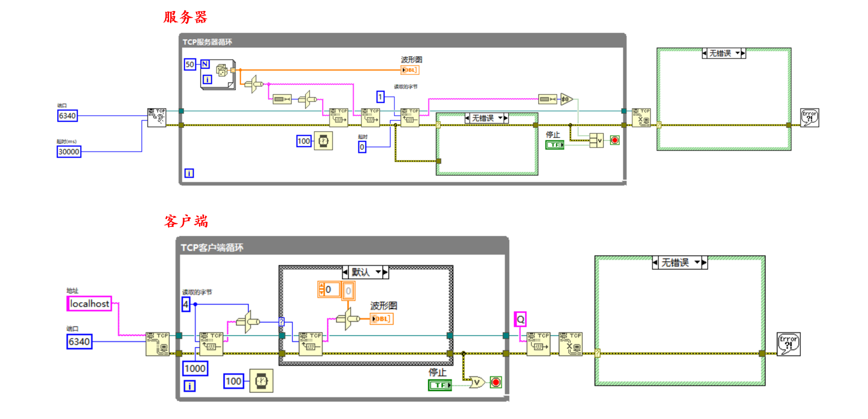Click the localhost address string constant
Screen dimensions: 868x419
(90, 303)
